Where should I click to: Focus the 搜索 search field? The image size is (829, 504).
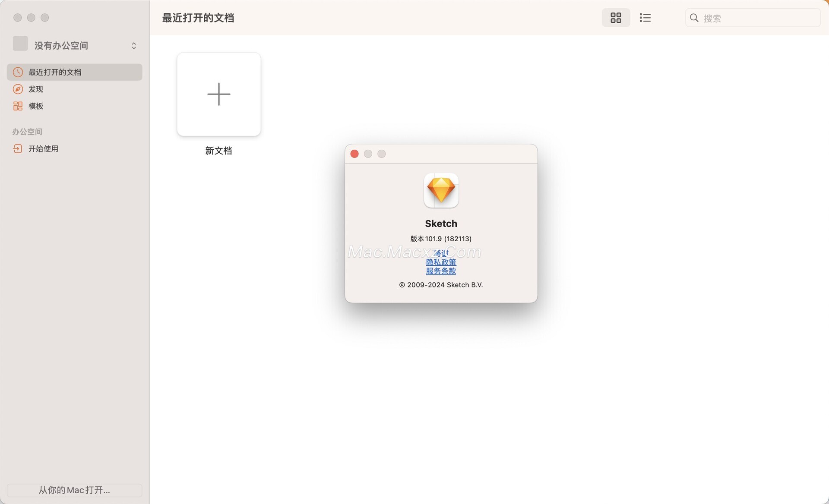click(x=753, y=18)
